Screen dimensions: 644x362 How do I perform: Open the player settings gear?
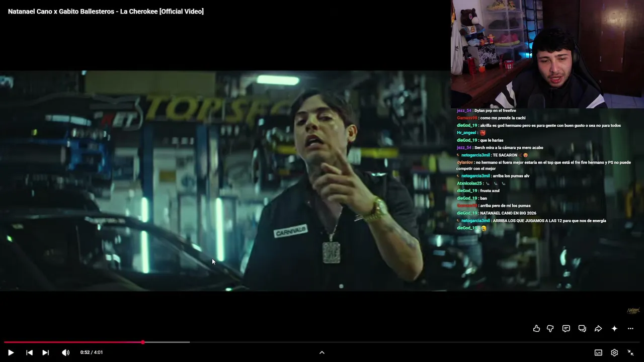coord(614,352)
